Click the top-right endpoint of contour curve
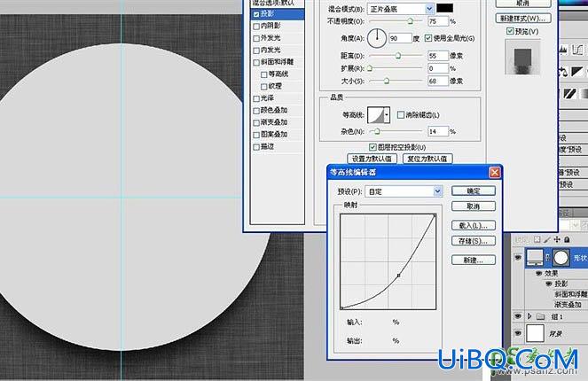 [x=435, y=215]
